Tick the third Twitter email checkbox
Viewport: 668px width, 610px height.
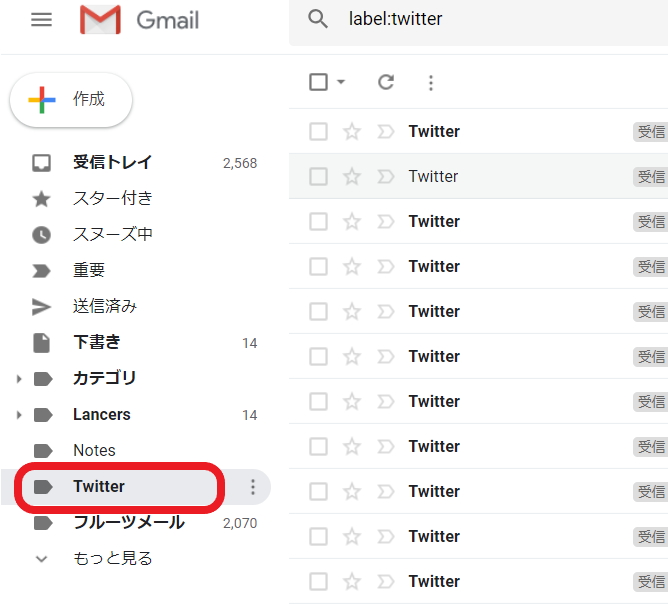[318, 222]
